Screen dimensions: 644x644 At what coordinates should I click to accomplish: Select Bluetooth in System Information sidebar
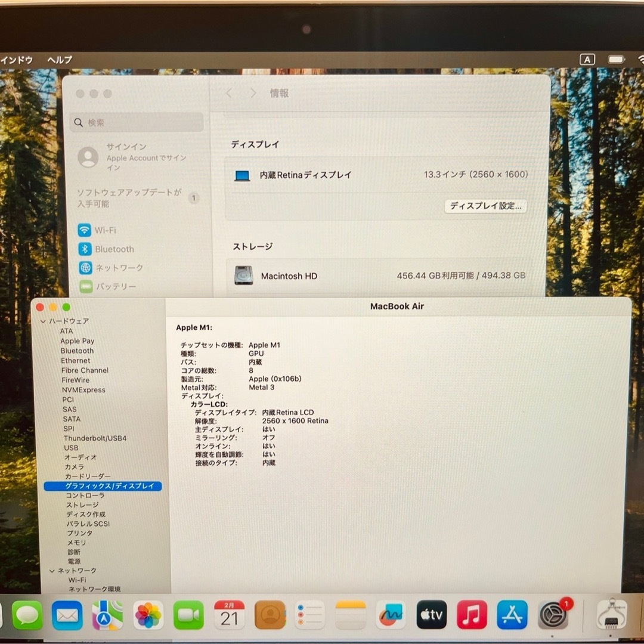tap(77, 351)
